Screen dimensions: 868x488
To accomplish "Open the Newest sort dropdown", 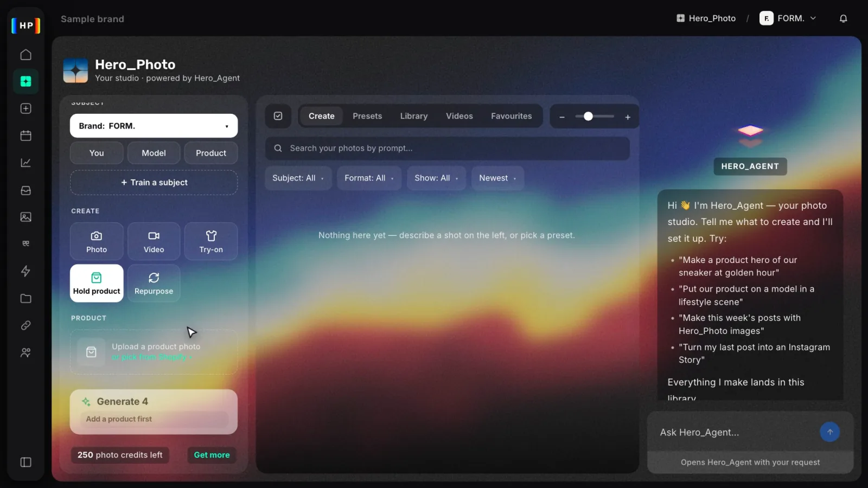I will [497, 178].
